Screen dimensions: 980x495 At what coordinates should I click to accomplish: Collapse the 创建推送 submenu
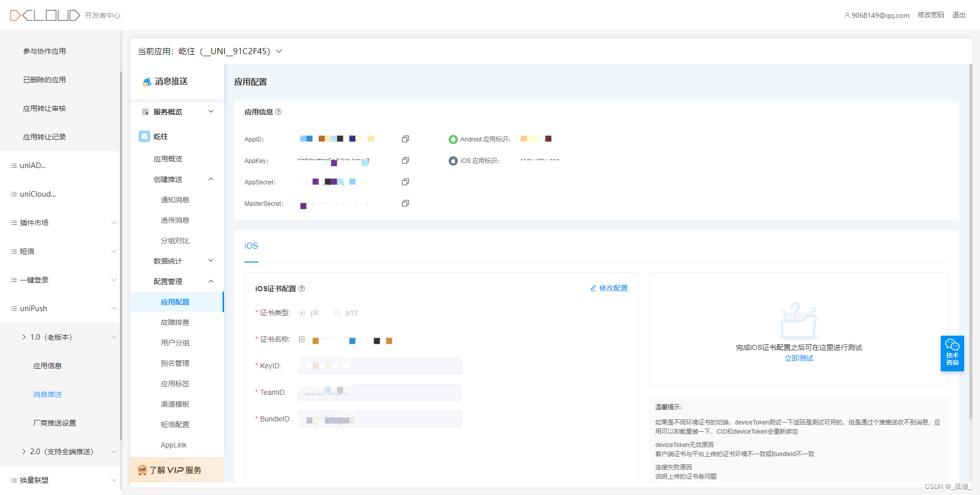211,179
